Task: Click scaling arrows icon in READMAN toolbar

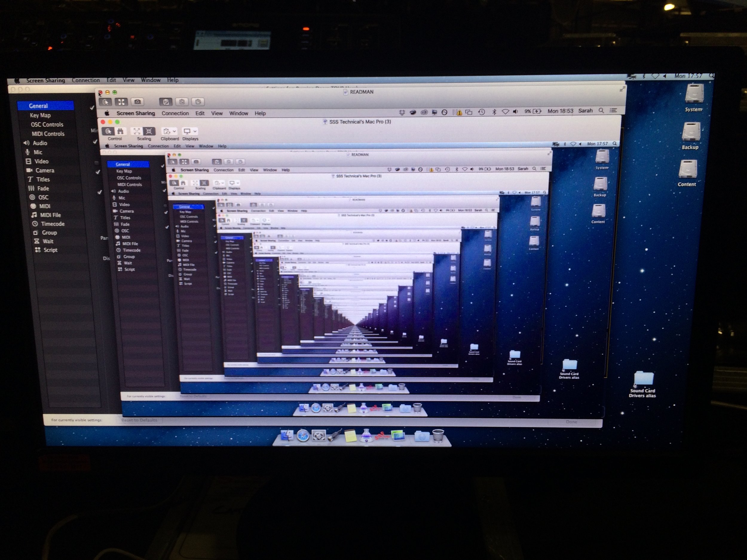Action: point(121,102)
